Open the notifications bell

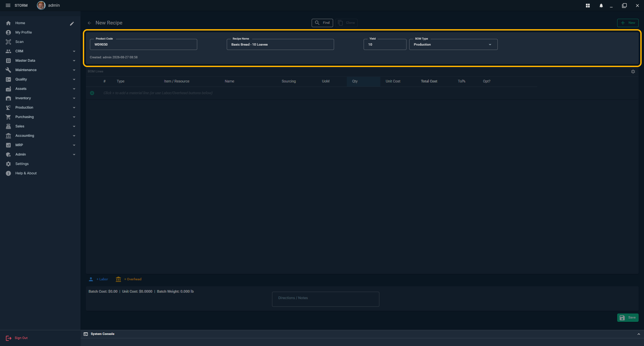coord(601,6)
